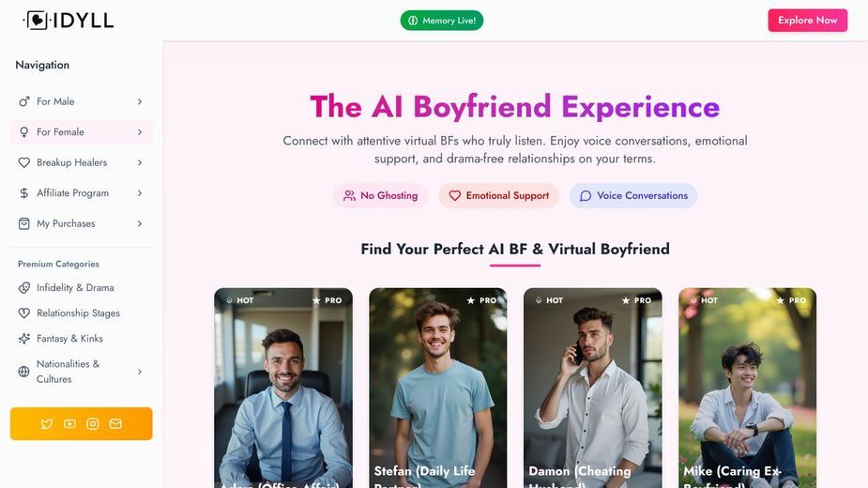Click the green Memory Live! badge
Screen dimensions: 868x488
point(442,21)
